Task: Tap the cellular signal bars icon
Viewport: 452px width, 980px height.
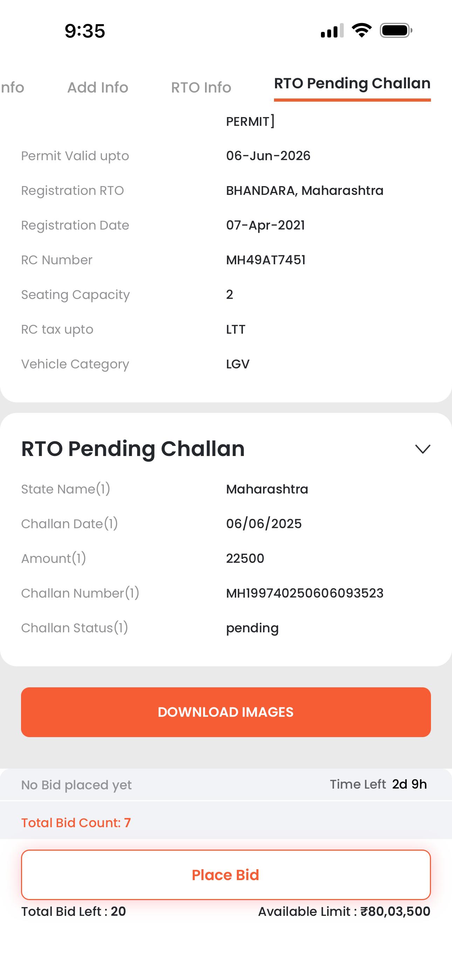Action: 332,30
